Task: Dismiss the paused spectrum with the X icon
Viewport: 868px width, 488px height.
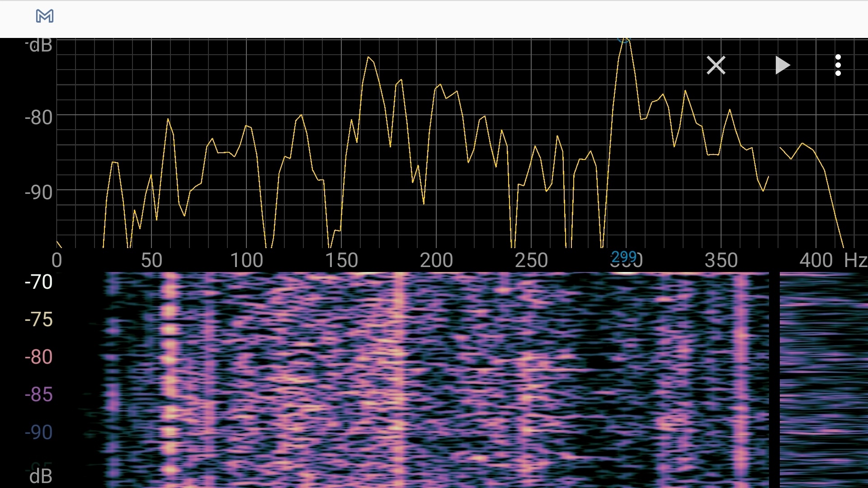Action: pos(716,66)
